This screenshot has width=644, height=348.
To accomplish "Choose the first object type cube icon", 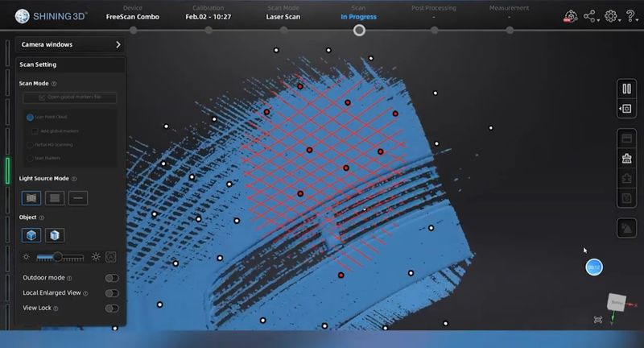I will coord(32,235).
